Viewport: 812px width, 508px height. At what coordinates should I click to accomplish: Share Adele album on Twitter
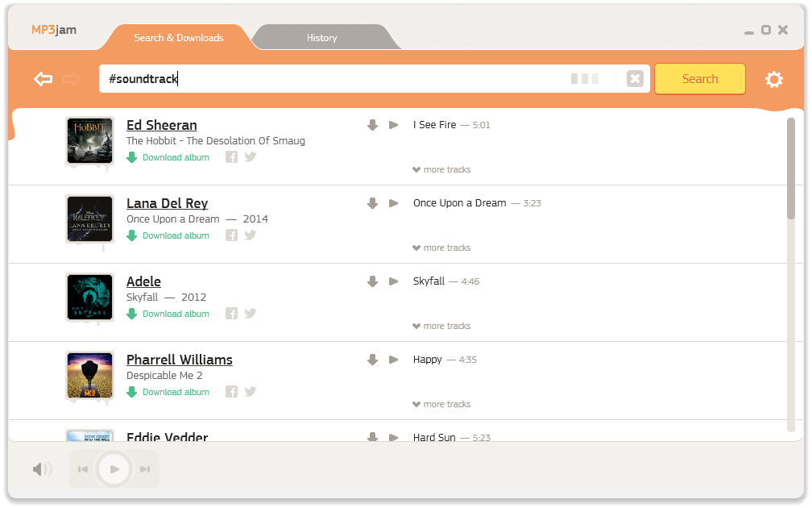click(x=251, y=313)
